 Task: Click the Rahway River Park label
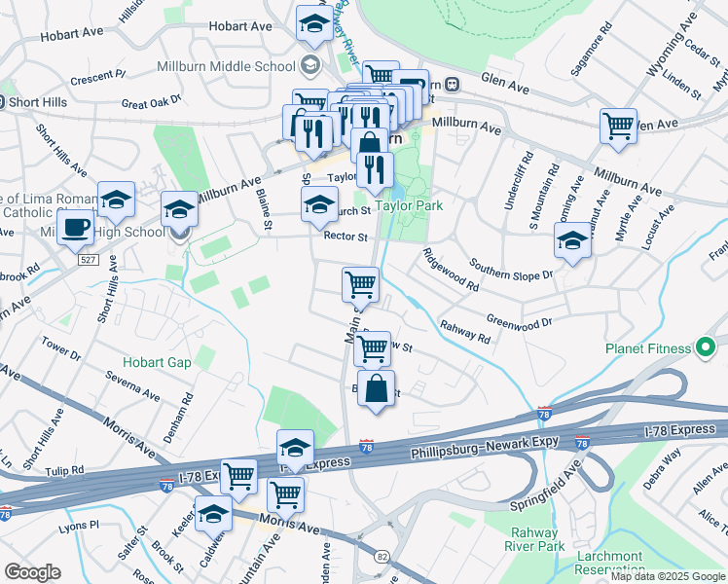[x=534, y=539]
